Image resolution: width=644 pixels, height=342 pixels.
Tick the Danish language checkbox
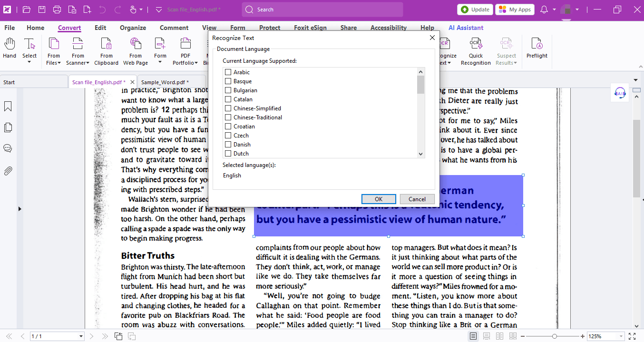click(x=228, y=145)
